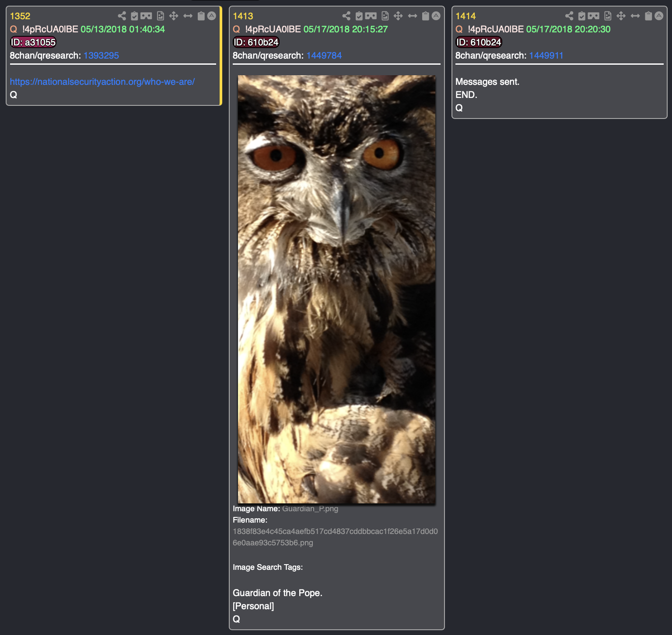Image resolution: width=672 pixels, height=635 pixels.
Task: Click timestamp 05/17/2018 20:20:30
Action: pyautogui.click(x=568, y=29)
